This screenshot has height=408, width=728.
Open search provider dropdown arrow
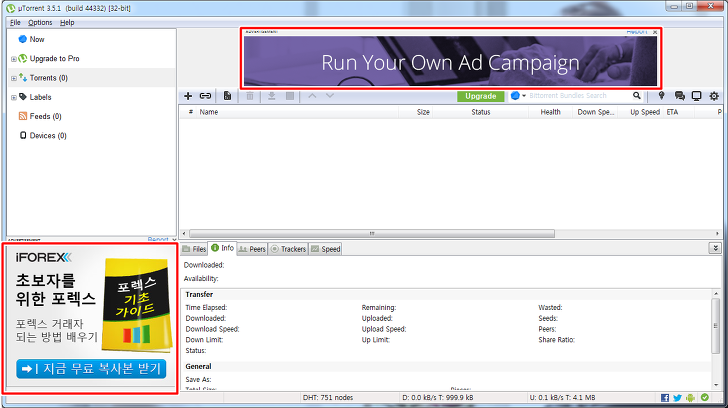pyautogui.click(x=524, y=96)
